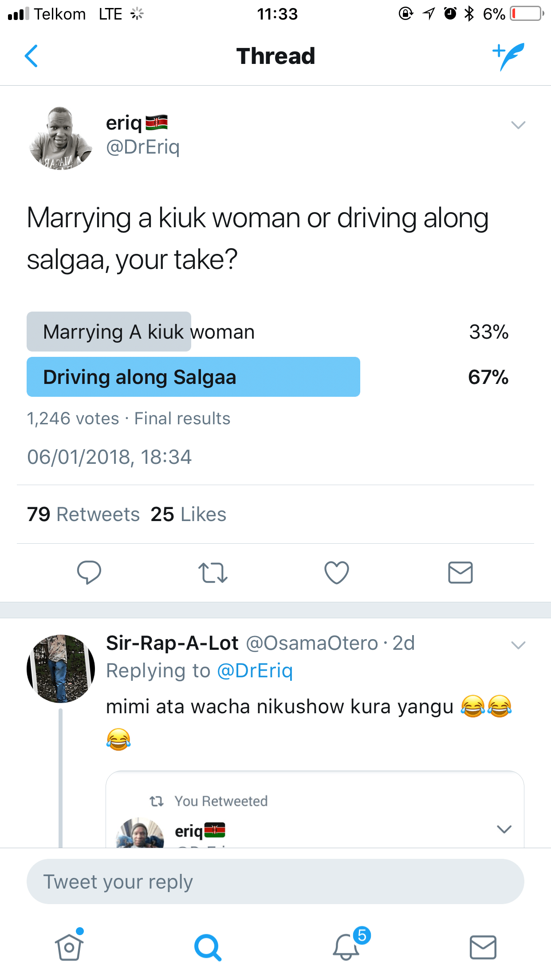This screenshot has height=980, width=551.
Task: Reply to eriq's poll tweet
Action: coord(89,573)
